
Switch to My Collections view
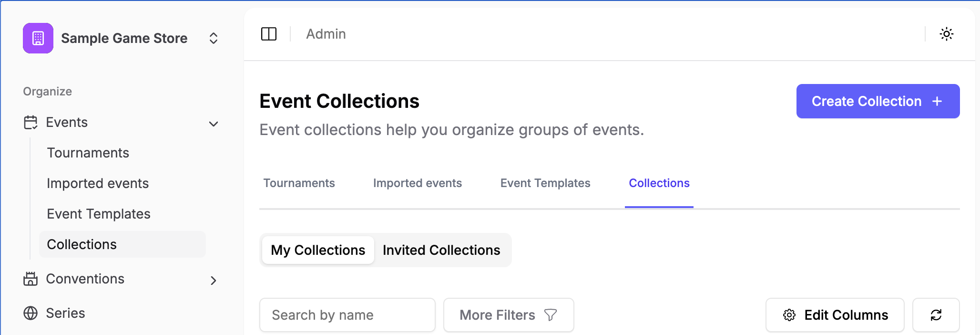318,250
